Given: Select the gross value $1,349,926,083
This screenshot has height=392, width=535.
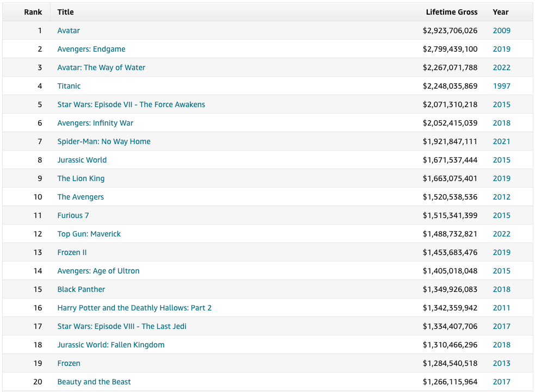Looking at the screenshot, I should click(450, 289).
